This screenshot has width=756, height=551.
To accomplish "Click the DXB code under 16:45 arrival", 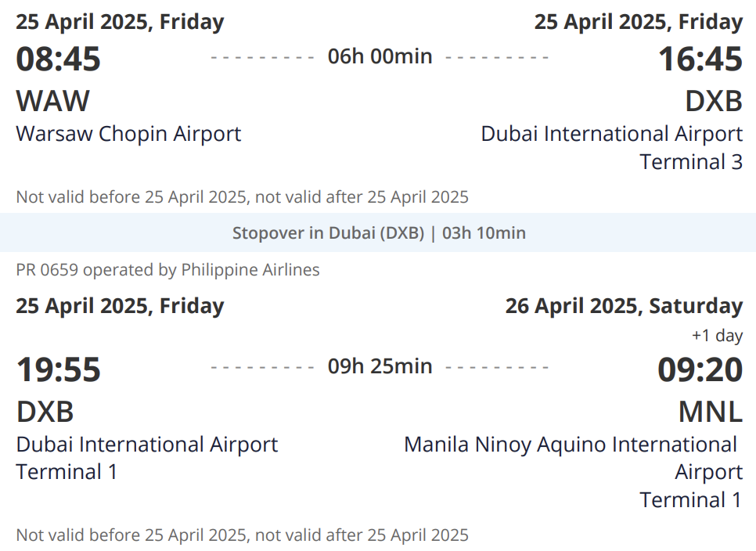I will (713, 101).
